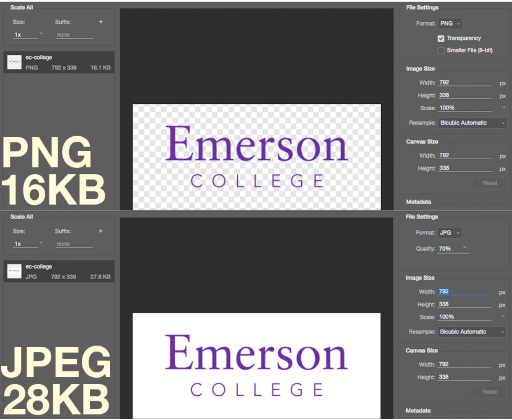The image size is (512, 420).
Task: Click the Height field in PNG Image Size
Action: 465,95
